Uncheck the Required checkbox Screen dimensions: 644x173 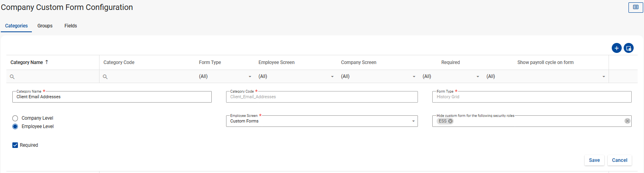coord(15,145)
